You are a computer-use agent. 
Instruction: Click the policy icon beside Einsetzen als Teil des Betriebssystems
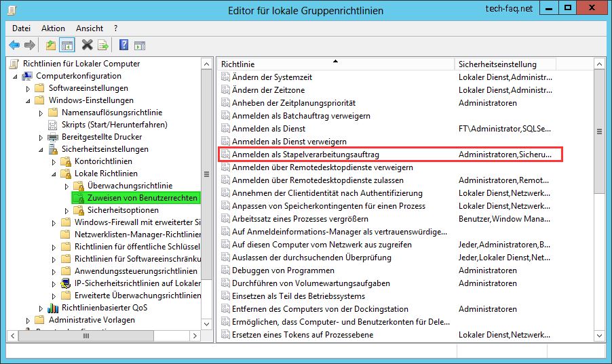pos(225,296)
